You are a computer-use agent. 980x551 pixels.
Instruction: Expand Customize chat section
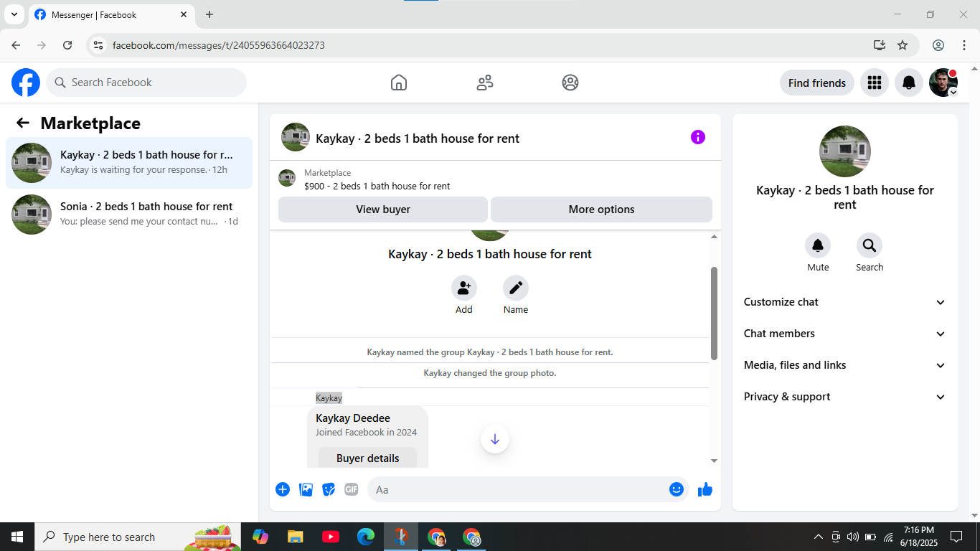click(845, 302)
